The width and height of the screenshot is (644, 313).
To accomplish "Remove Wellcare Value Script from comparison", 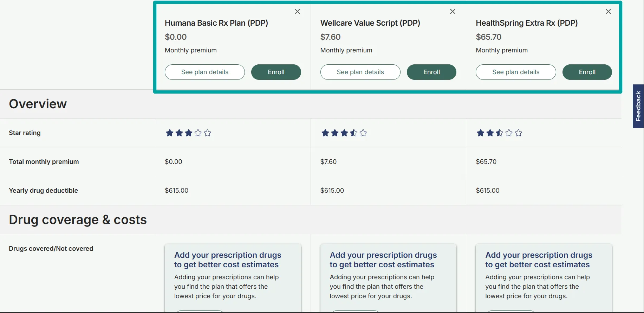I will pos(453,12).
